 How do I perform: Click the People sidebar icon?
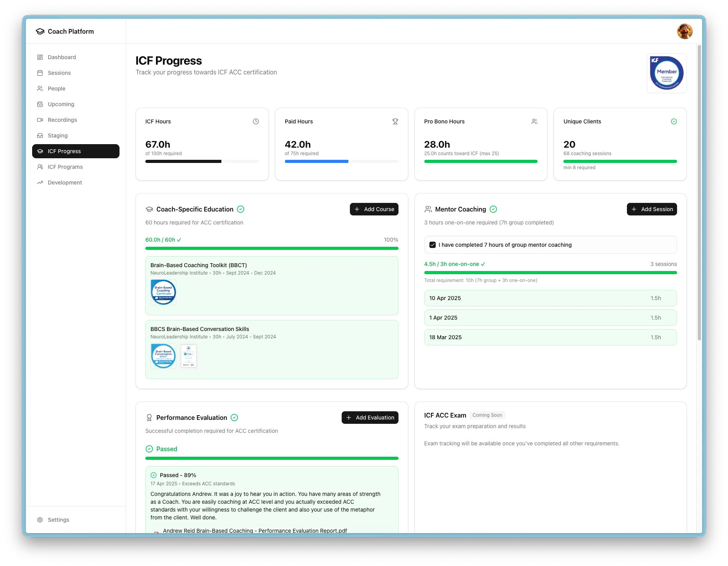pos(40,89)
